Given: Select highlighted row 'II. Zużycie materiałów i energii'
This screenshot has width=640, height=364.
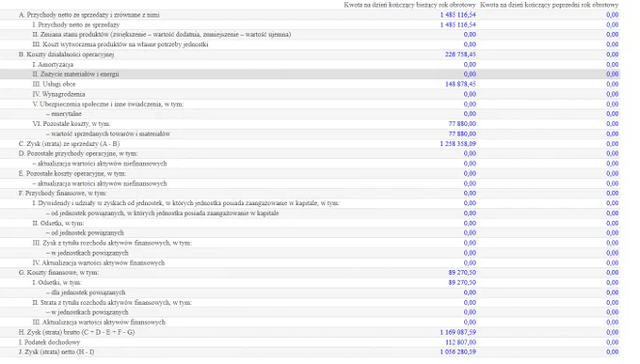Looking at the screenshot, I should 311,74.
